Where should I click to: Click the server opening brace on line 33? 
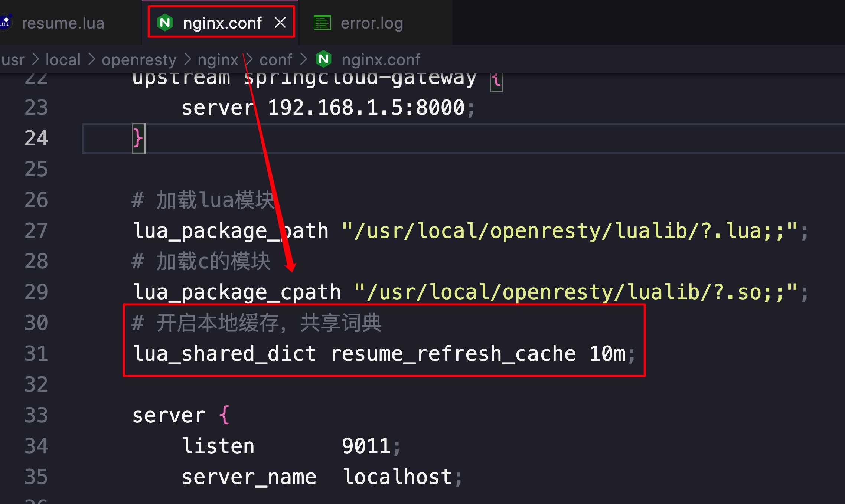[x=224, y=415]
